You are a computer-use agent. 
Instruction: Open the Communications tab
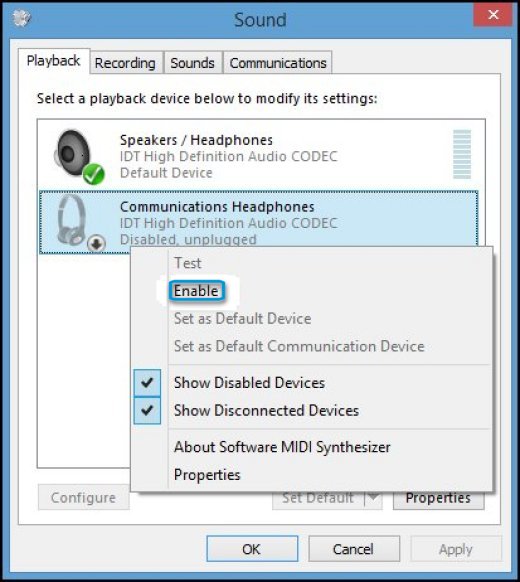click(278, 63)
